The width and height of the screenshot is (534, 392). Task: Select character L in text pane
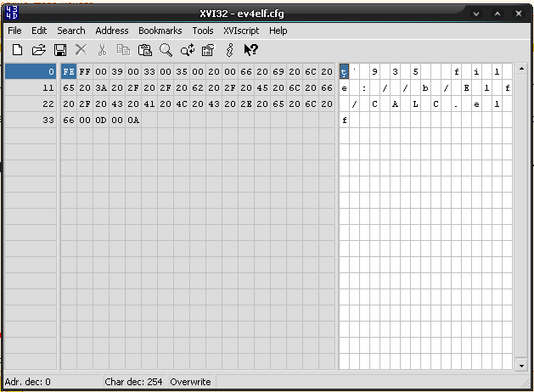415,104
